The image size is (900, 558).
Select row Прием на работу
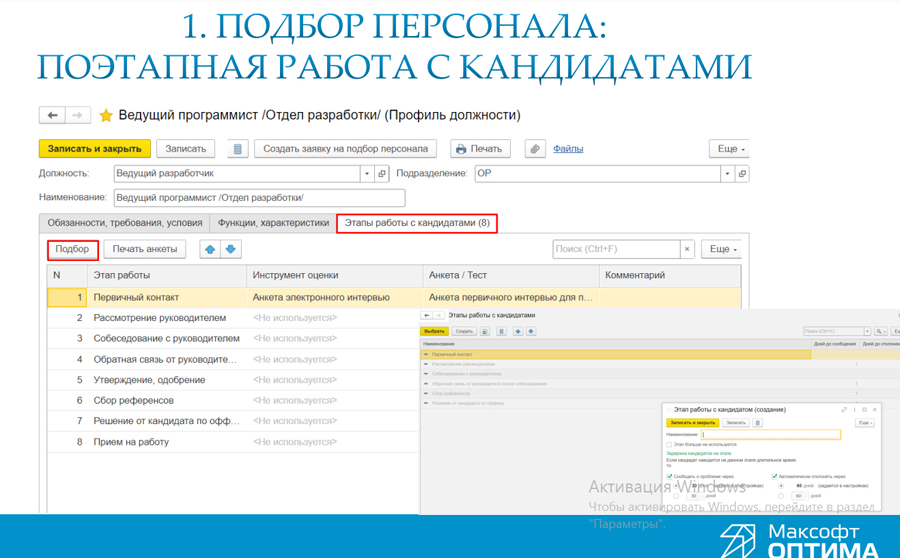point(234,442)
